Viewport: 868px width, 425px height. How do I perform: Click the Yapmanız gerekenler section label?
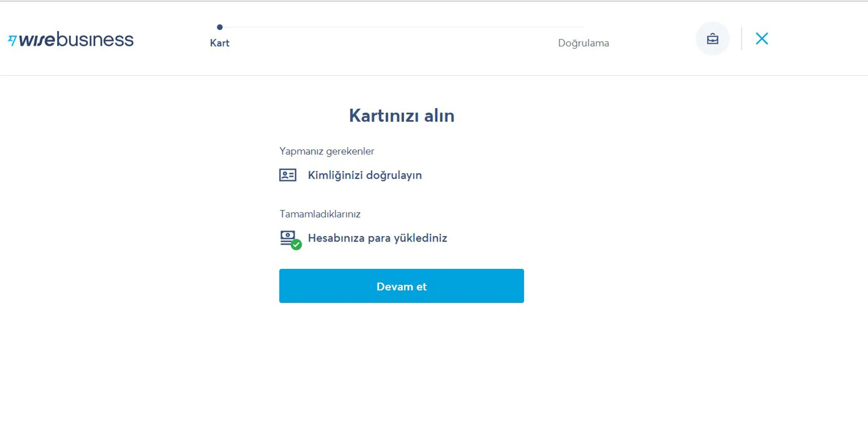[x=326, y=151]
